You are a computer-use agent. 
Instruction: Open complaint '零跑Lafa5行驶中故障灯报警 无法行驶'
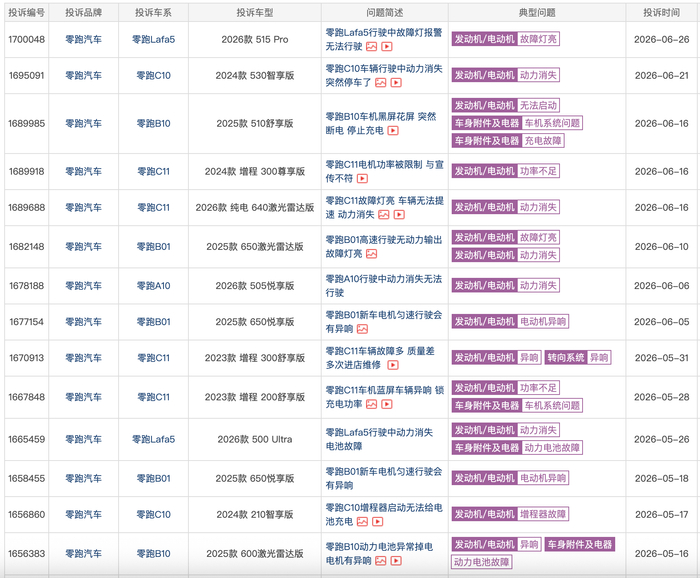coord(384,40)
